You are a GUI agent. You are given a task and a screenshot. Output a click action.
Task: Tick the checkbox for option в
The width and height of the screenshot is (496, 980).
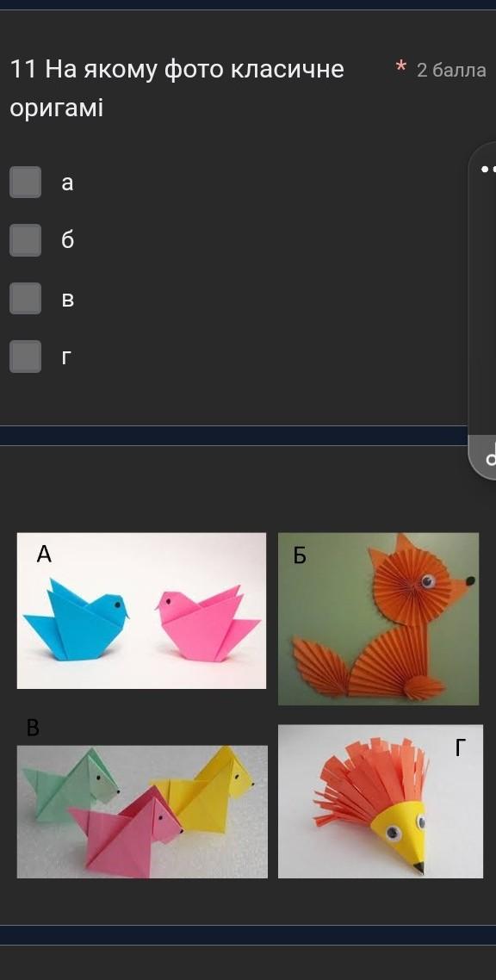pos(26,298)
